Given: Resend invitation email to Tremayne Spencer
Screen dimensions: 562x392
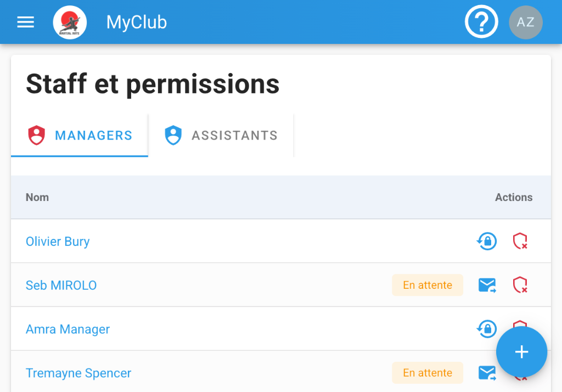Looking at the screenshot, I should pos(487,373).
